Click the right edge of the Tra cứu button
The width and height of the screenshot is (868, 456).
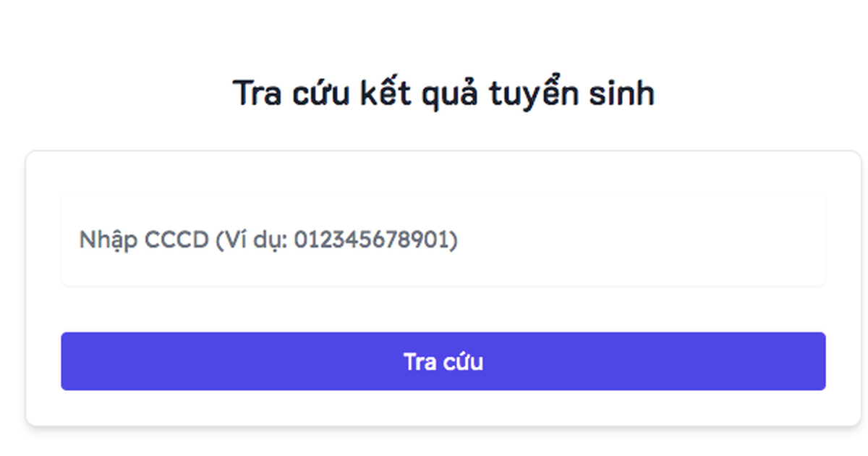pos(816,361)
